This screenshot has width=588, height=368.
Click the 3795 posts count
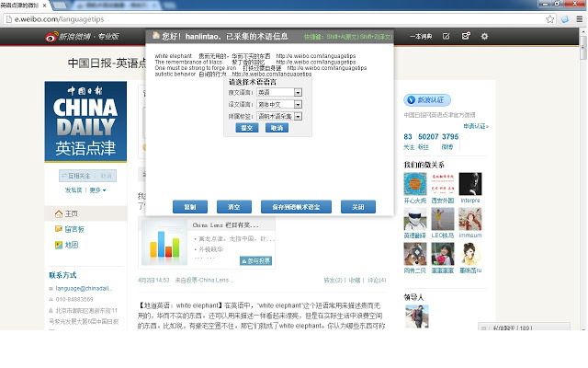(x=450, y=137)
